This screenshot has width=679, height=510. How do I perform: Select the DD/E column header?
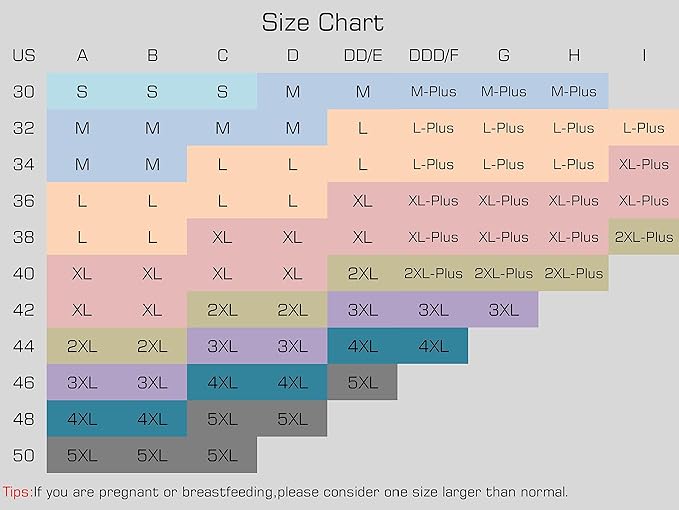tap(362, 56)
